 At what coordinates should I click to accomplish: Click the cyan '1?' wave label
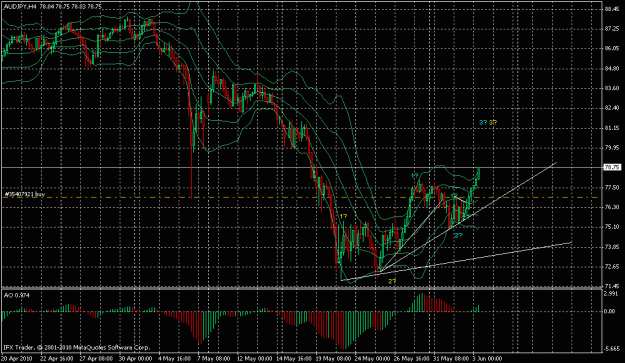pyautogui.click(x=415, y=175)
